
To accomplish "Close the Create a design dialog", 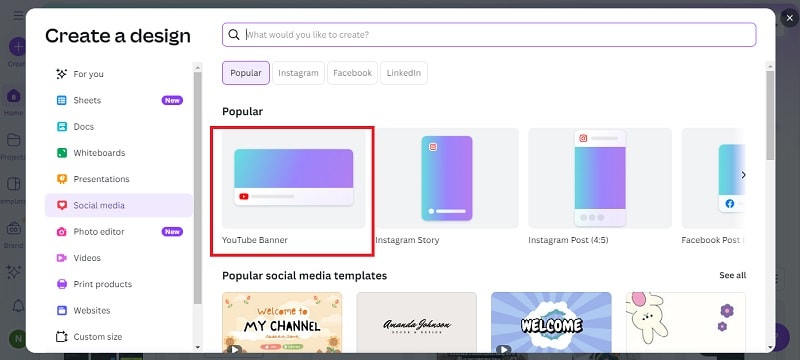I will (x=789, y=18).
